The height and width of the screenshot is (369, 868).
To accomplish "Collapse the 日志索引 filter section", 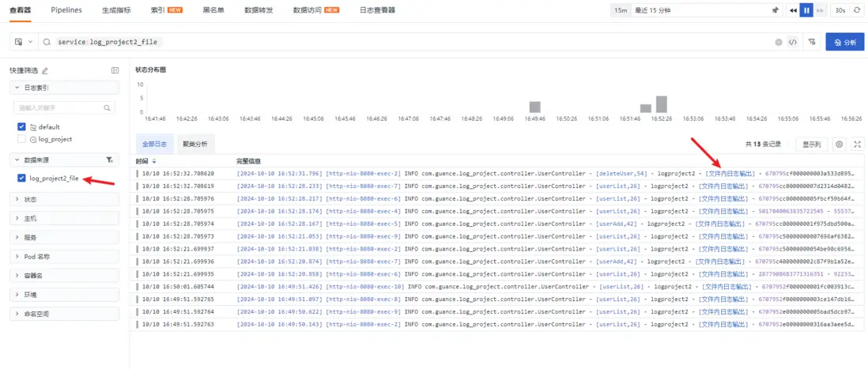I will tap(64, 88).
